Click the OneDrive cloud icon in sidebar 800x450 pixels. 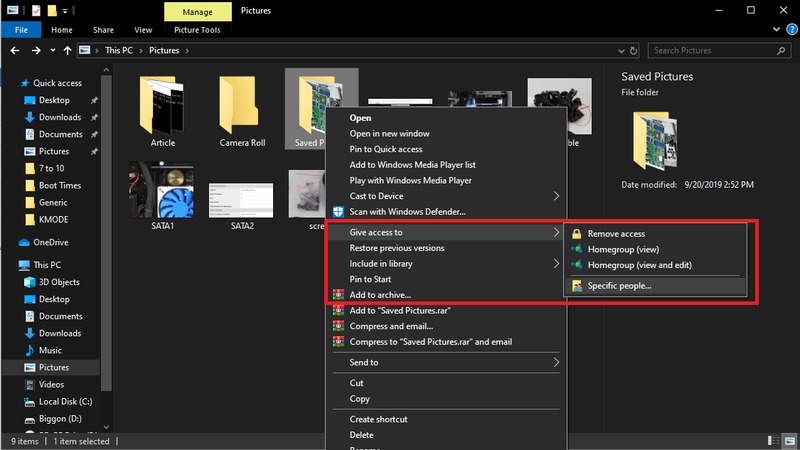[25, 241]
